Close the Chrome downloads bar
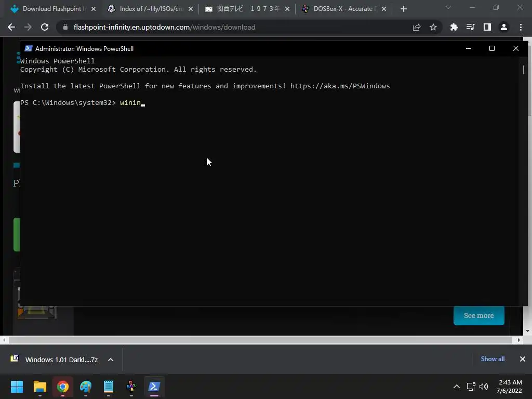 523,359
